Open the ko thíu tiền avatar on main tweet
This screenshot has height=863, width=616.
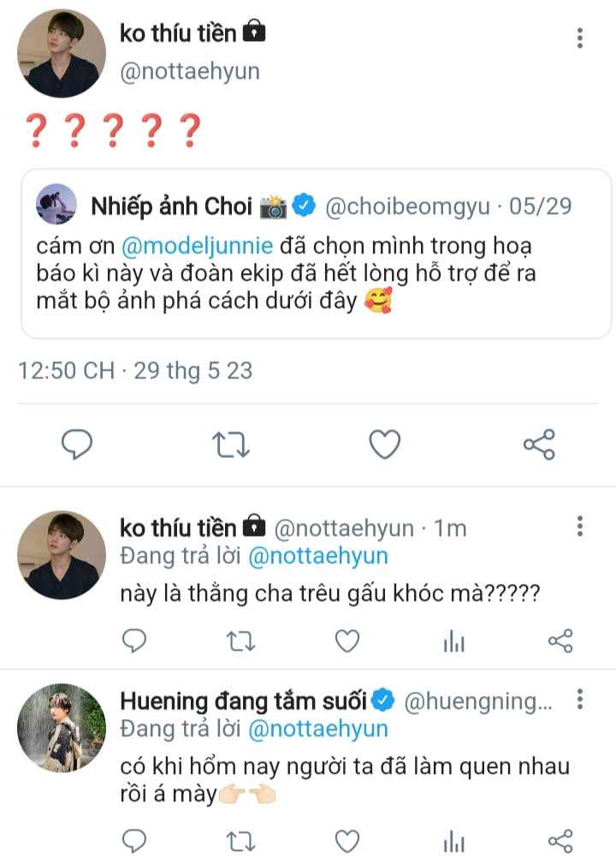62,53
